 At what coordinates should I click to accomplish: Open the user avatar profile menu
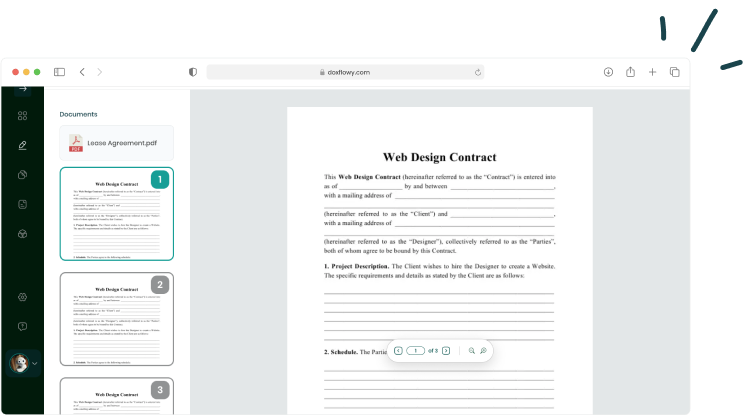[19, 363]
